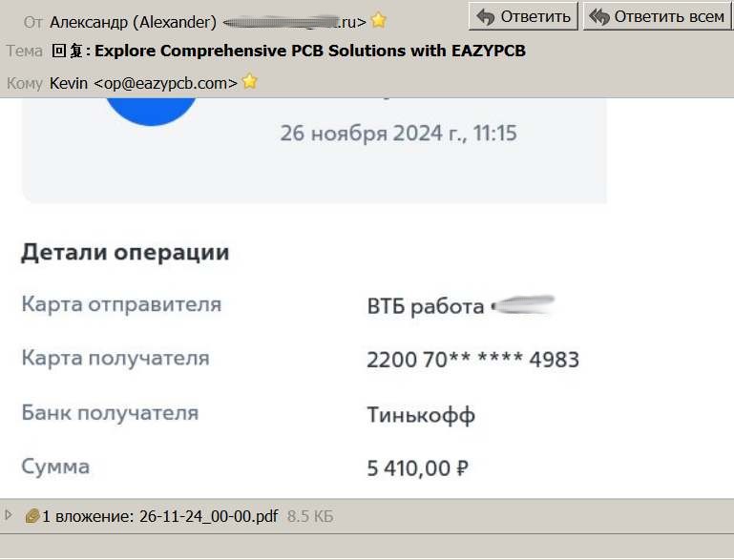Viewport: 734px width, 560px height.
Task: Click the Тинькофф bank value
Action: click(421, 415)
